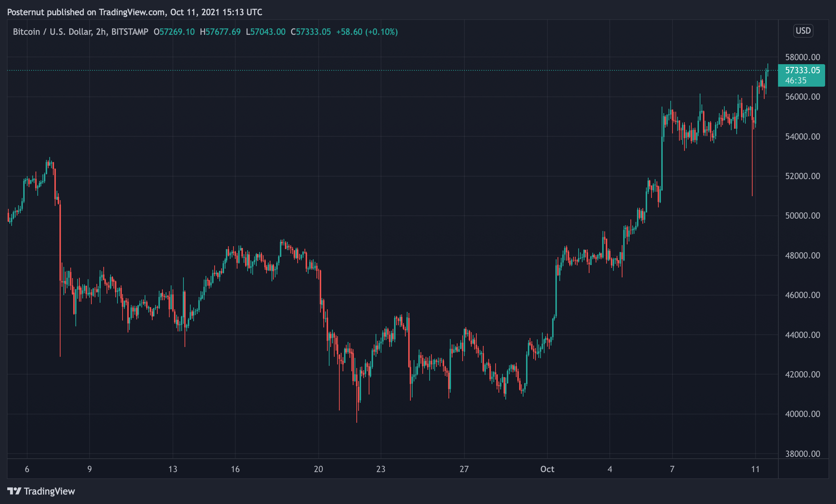Click the open value O57269.10

click(174, 32)
